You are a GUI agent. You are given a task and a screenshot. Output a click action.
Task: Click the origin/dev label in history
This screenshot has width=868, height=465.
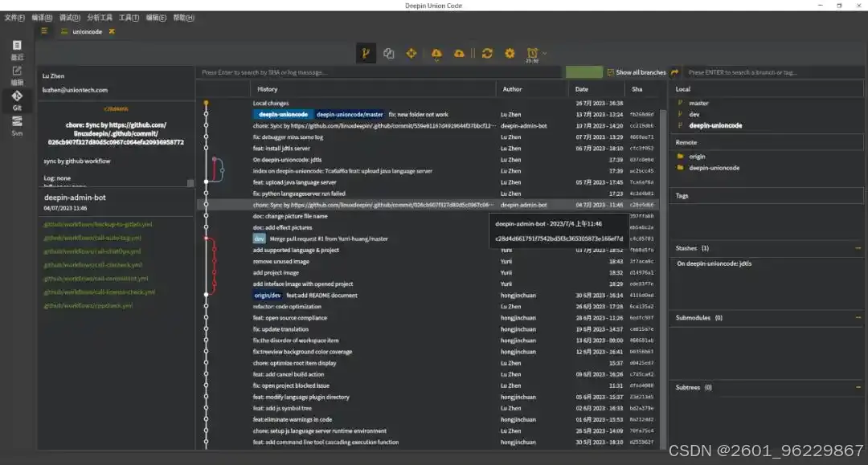point(268,296)
